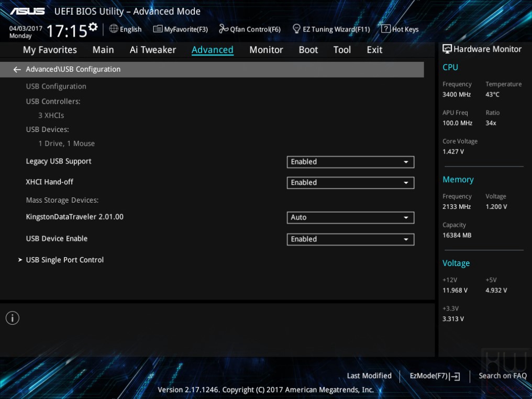Open the USB Device Enable dropdown
532x399 pixels.
(350, 239)
